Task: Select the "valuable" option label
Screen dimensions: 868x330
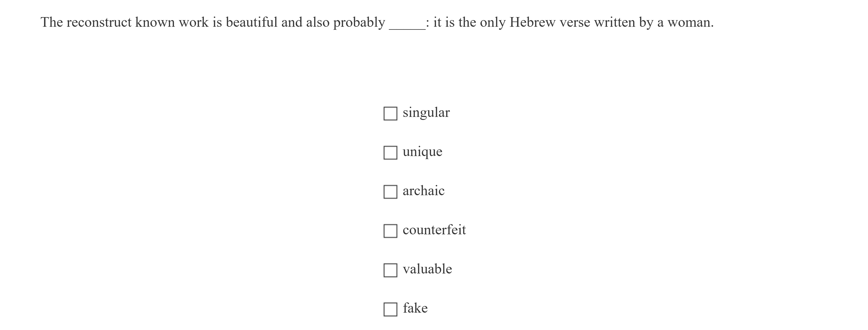Action: coord(427,269)
